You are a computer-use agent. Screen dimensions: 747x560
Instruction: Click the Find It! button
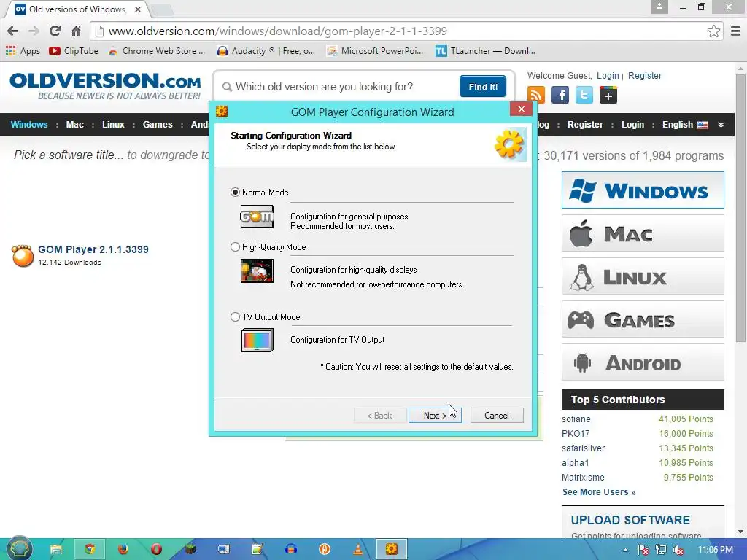coord(483,86)
